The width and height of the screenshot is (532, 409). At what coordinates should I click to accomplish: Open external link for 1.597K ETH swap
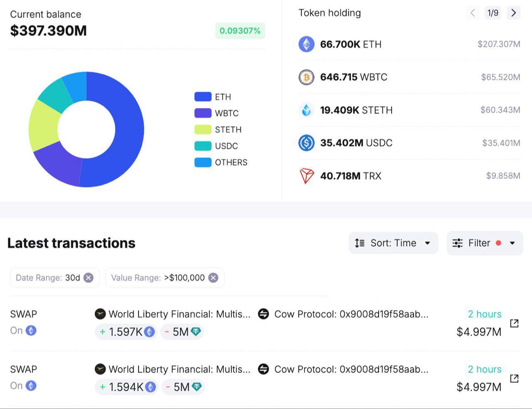[514, 323]
